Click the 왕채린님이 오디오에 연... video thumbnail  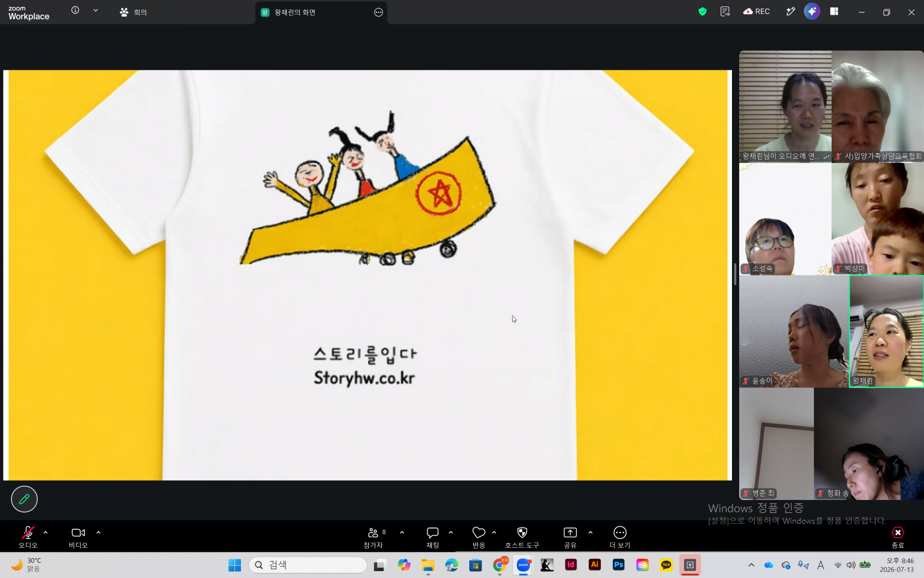click(x=785, y=106)
